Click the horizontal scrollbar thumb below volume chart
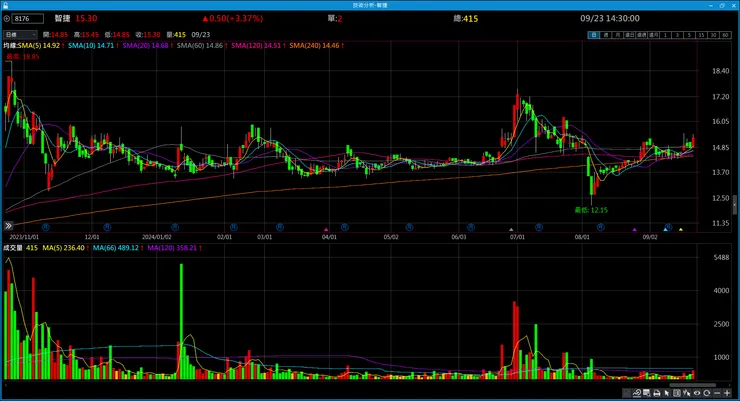 [693, 385]
